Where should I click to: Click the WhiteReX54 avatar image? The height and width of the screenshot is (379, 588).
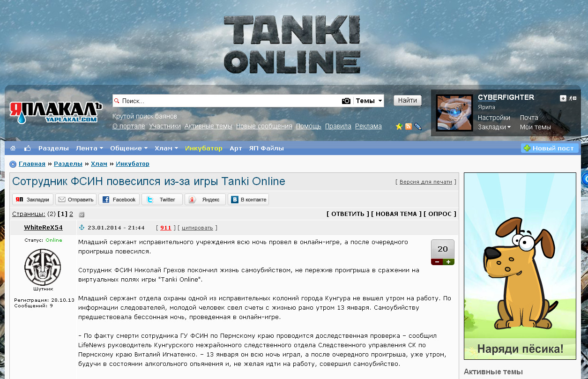click(x=43, y=267)
